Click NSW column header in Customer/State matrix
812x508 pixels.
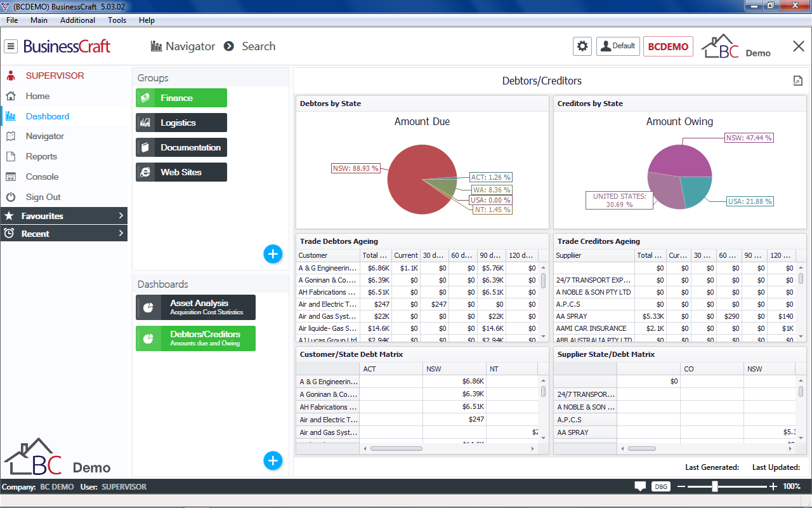point(455,369)
